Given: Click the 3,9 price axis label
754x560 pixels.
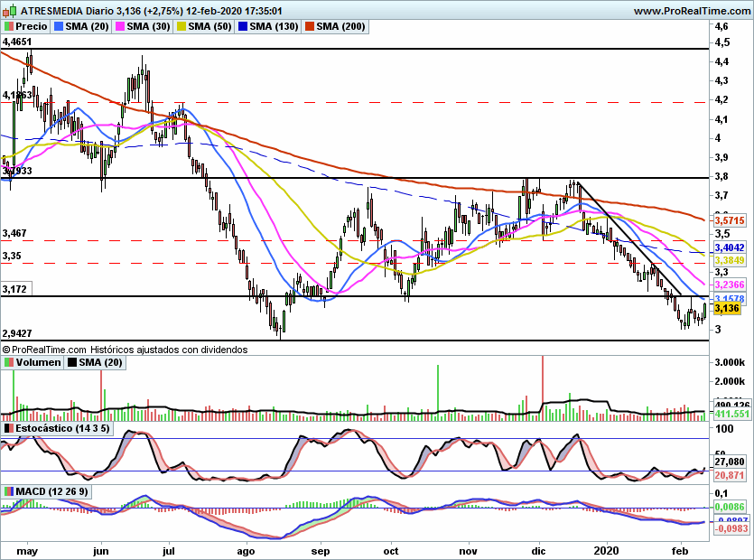Looking at the screenshot, I should click(x=721, y=157).
